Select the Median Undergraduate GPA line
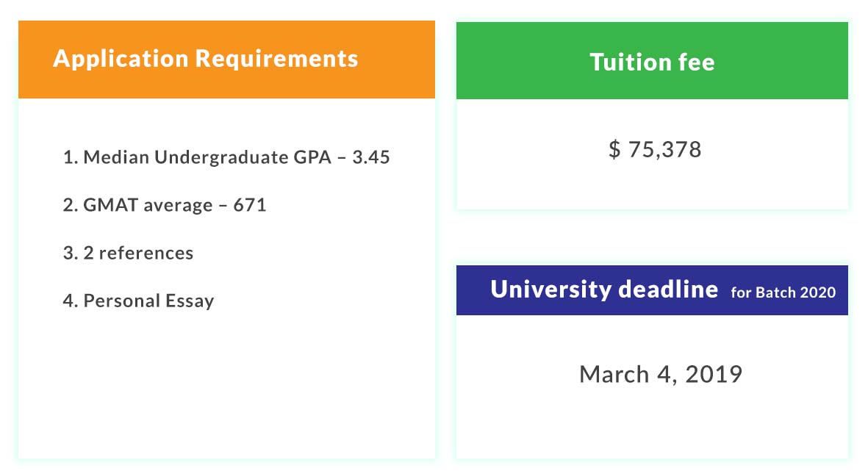 (226, 157)
